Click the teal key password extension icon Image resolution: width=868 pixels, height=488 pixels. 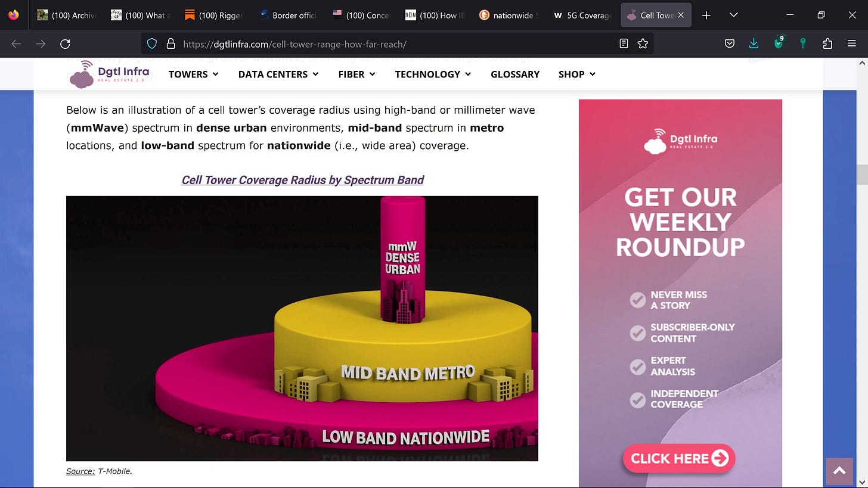803,43
